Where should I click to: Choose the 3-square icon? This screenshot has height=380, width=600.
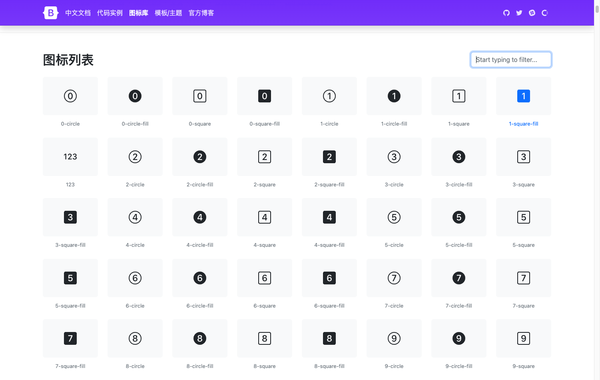click(x=523, y=157)
